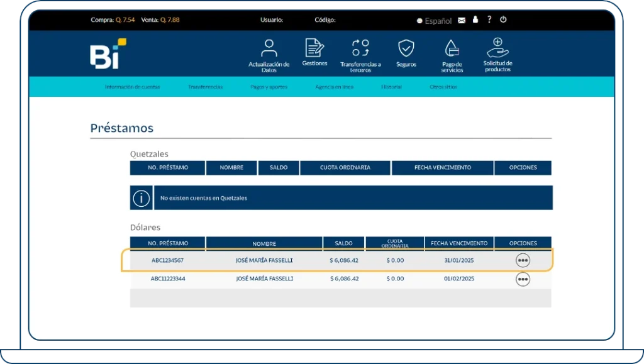Open the Historial menu
Image resolution: width=644 pixels, height=364 pixels.
pyautogui.click(x=391, y=87)
